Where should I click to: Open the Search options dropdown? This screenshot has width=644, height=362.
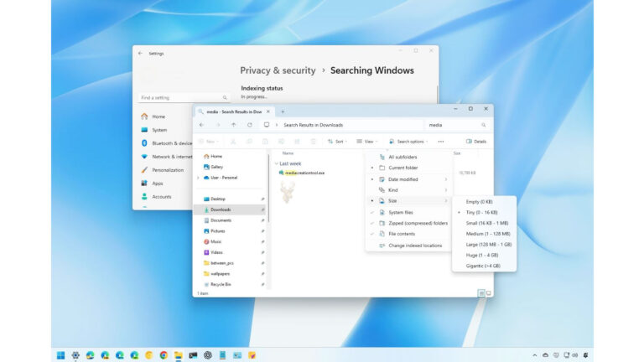point(408,141)
